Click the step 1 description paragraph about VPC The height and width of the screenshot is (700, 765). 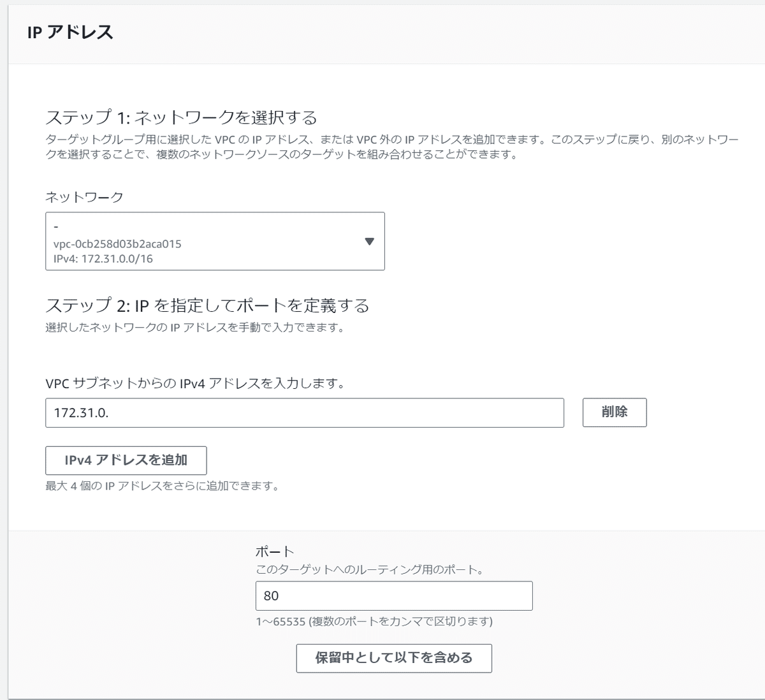[391, 147]
